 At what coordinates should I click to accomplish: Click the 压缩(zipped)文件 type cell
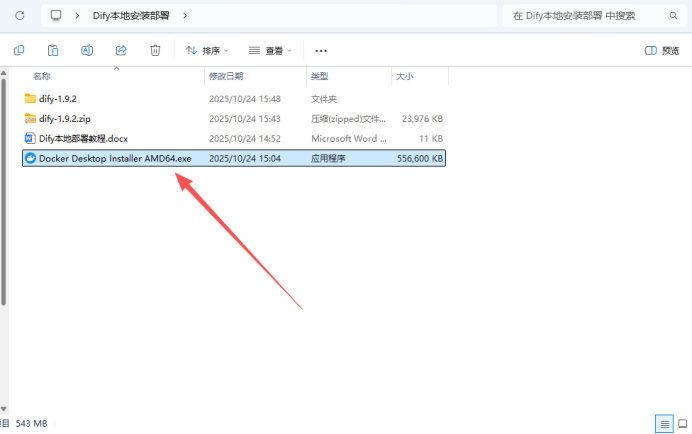click(348, 119)
